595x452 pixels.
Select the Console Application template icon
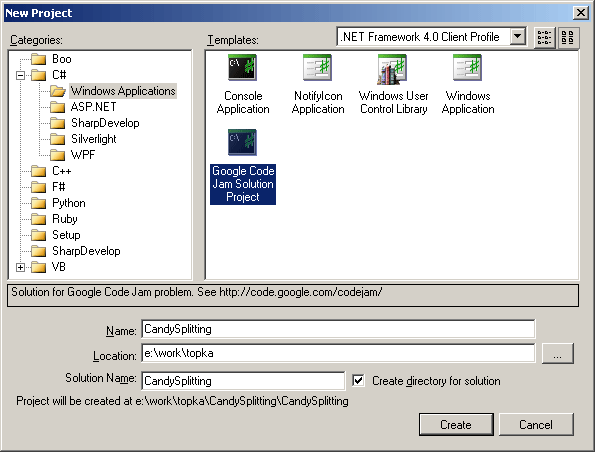pyautogui.click(x=242, y=67)
